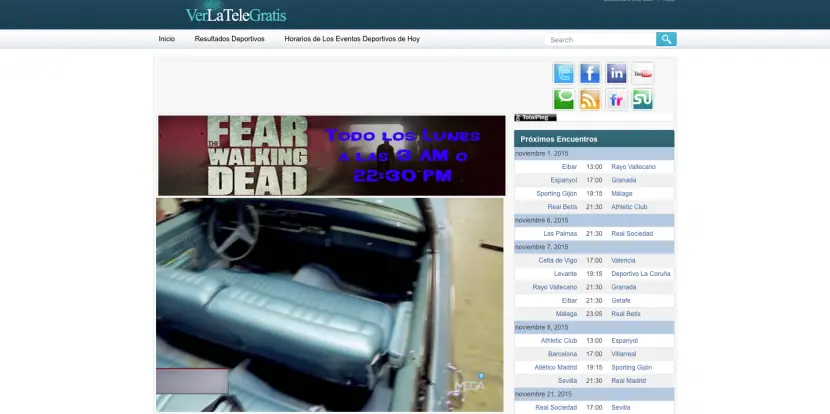Click the 17:00 time in Barcelona–Villarreal row

click(x=594, y=354)
